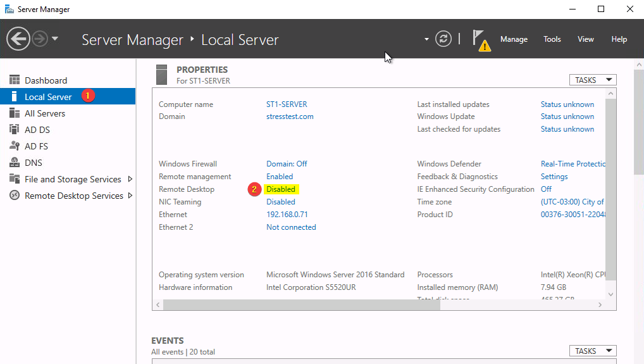Screen dimensions: 644x364
Task: Click the Properties horizontal scrollbar thumb
Action: coord(302,304)
